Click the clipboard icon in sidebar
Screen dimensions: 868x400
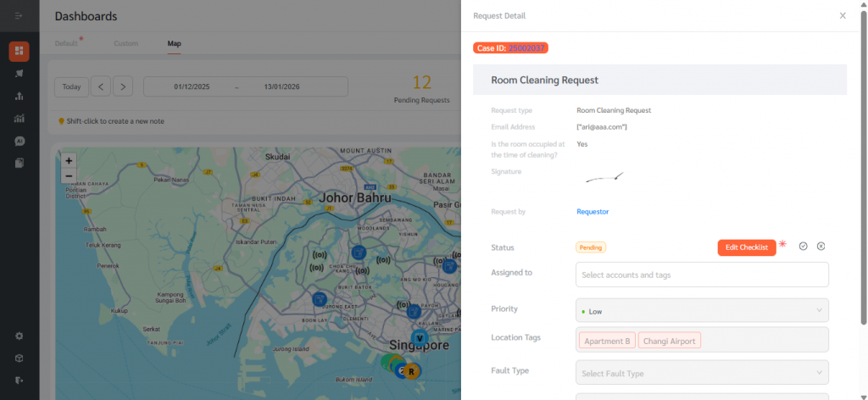(x=19, y=163)
